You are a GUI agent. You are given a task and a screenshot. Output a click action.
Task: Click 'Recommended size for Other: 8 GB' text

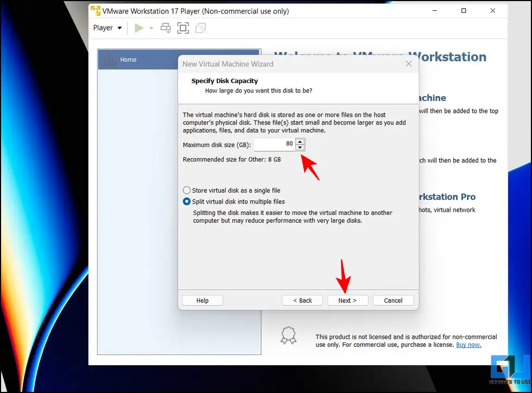coord(232,160)
